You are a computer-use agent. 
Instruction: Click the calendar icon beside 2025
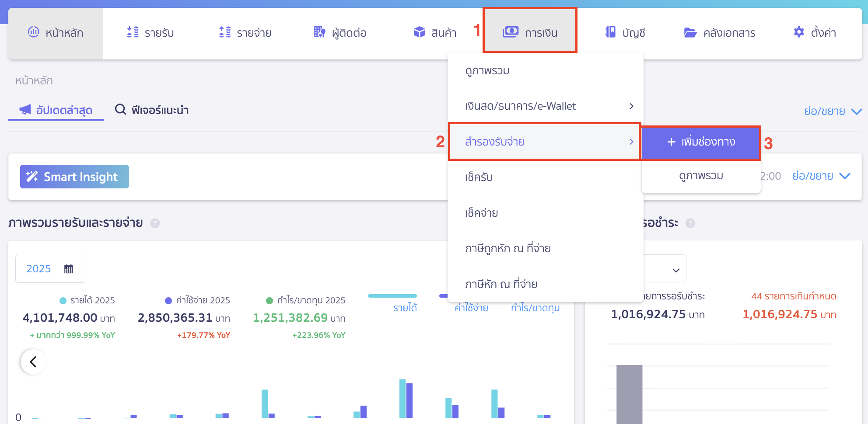click(x=69, y=269)
